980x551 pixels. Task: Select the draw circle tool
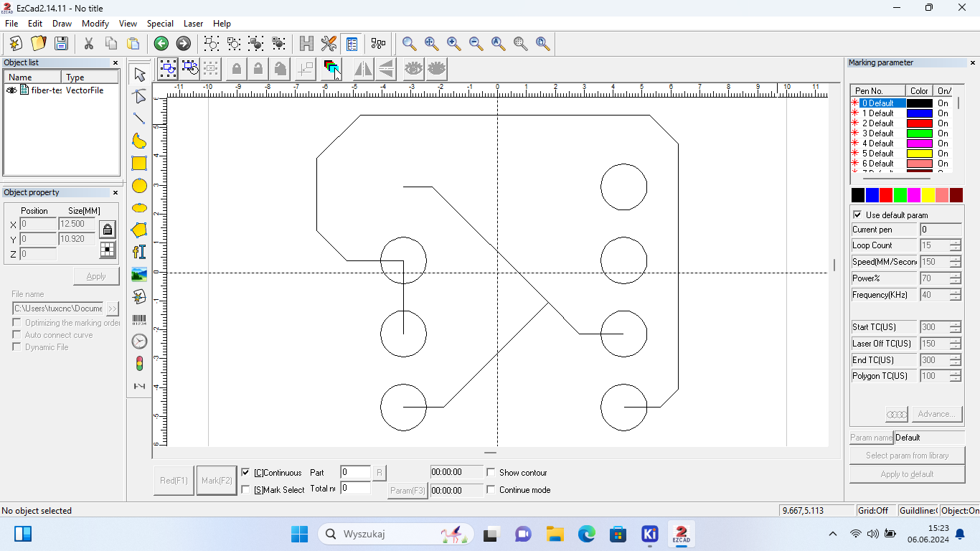pyautogui.click(x=140, y=186)
